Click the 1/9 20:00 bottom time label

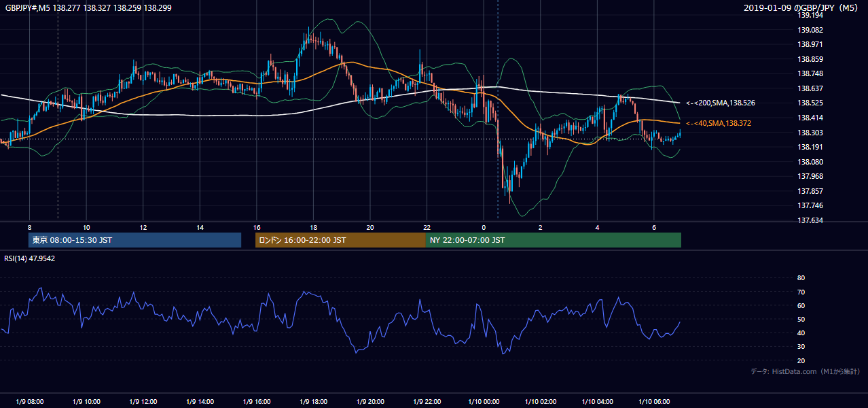click(370, 402)
